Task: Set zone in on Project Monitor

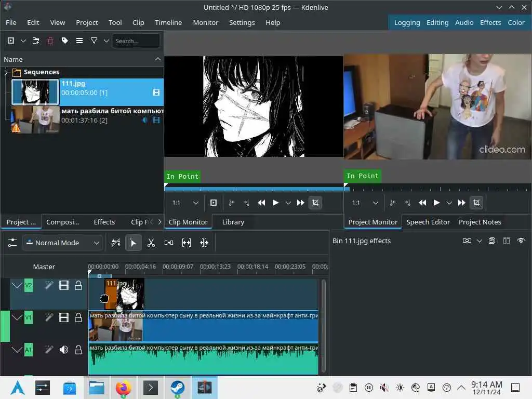Action: pos(393,203)
